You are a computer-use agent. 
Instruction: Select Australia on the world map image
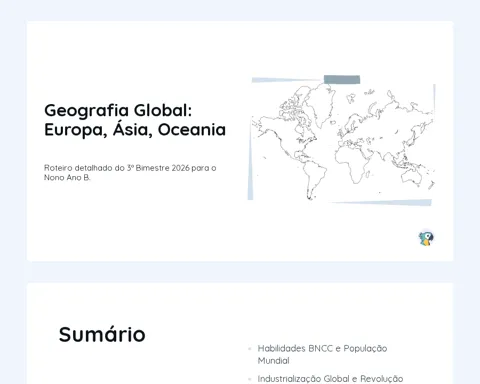click(412, 175)
